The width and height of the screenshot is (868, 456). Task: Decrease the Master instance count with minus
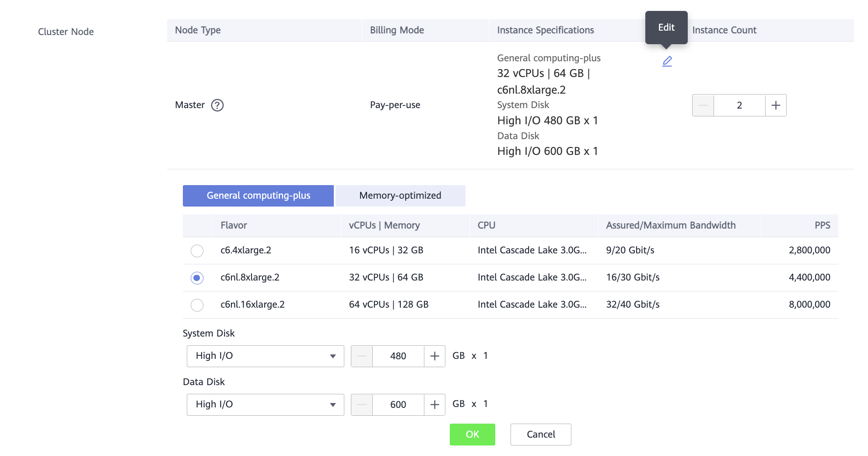pos(703,105)
